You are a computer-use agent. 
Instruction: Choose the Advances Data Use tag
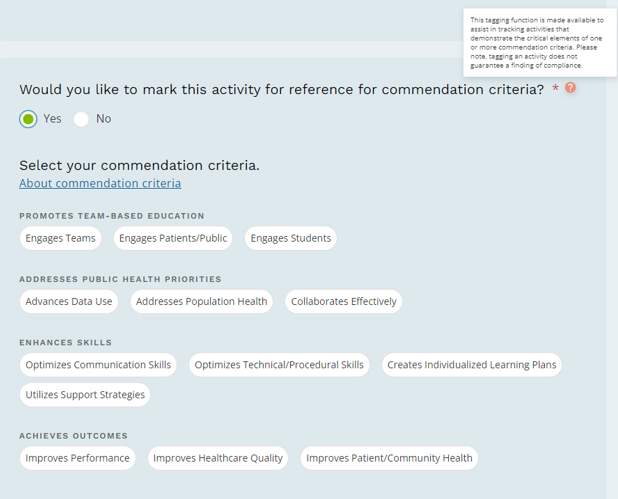click(x=69, y=301)
